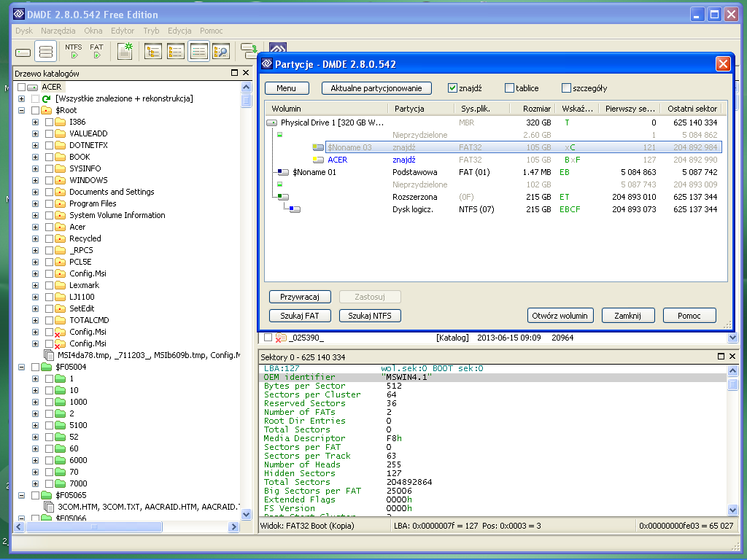747x560 pixels.
Task: Click the WINDOWS folder icon
Action: (60, 180)
